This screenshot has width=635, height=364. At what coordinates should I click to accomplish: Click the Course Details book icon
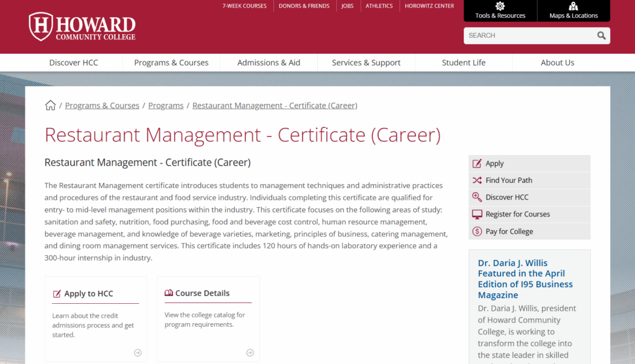[x=169, y=293]
